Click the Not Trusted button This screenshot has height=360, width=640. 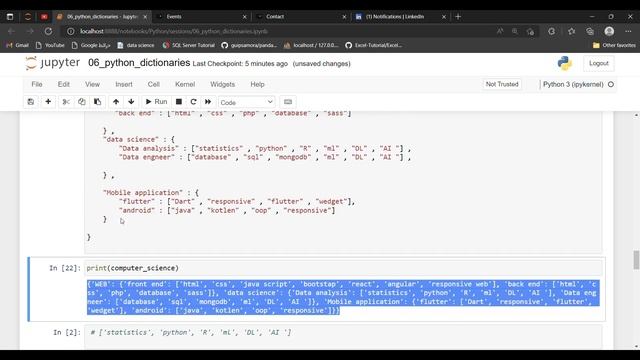click(x=502, y=84)
